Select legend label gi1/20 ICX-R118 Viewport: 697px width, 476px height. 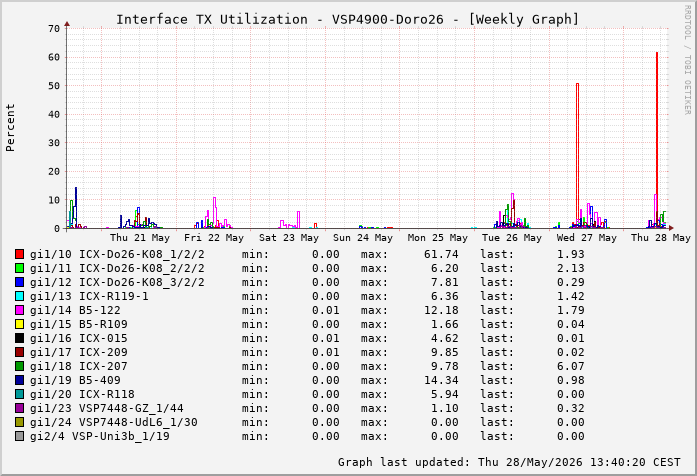pos(82,394)
